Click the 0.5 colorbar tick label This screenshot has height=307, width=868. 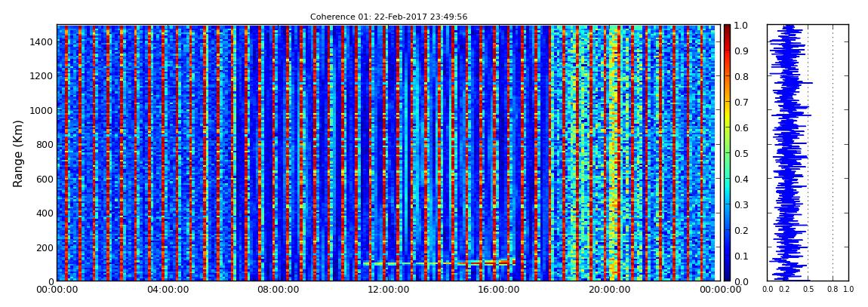pos(743,153)
